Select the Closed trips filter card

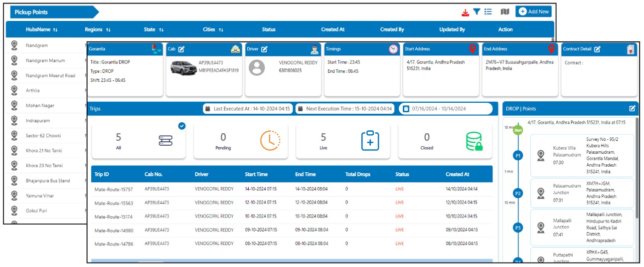tap(445, 141)
